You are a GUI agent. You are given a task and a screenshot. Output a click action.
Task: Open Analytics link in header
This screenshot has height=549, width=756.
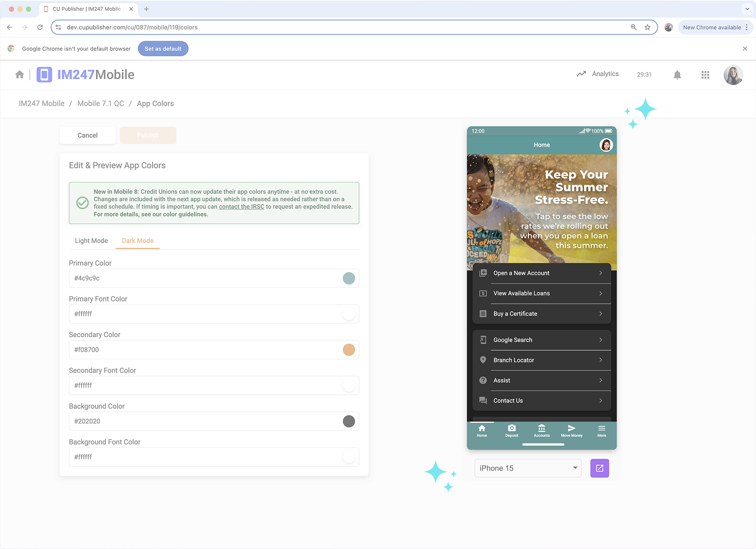(x=605, y=74)
